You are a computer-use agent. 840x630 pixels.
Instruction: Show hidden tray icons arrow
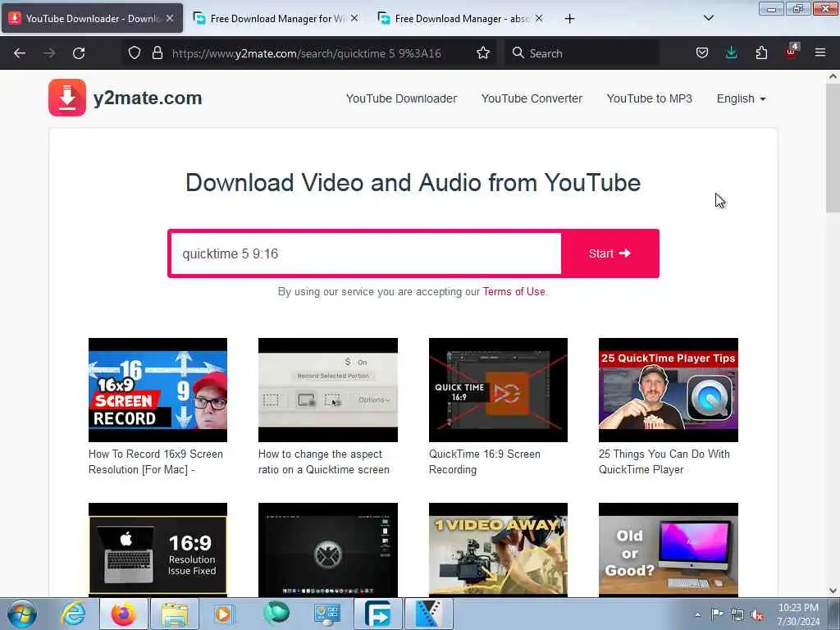pos(697,614)
